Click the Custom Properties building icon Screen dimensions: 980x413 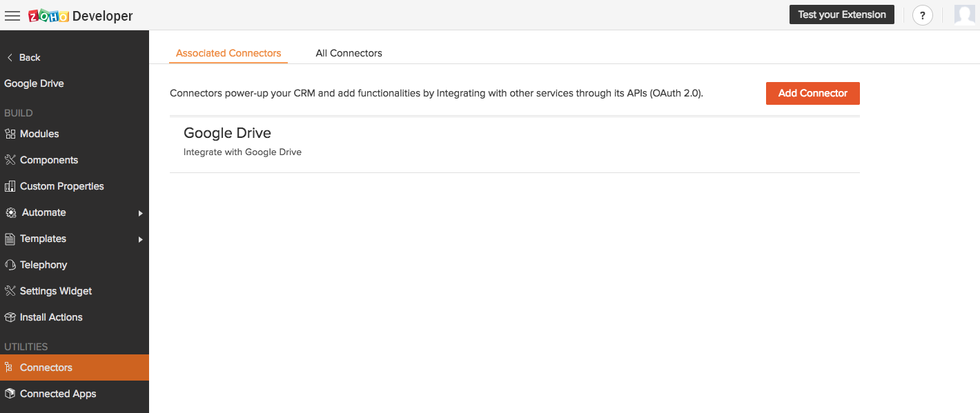[x=10, y=186]
